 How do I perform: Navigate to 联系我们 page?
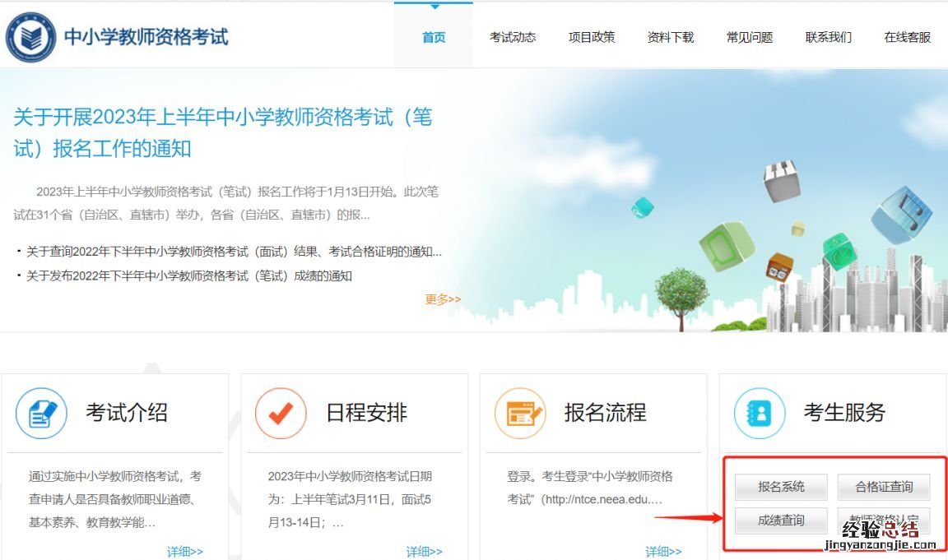(829, 37)
